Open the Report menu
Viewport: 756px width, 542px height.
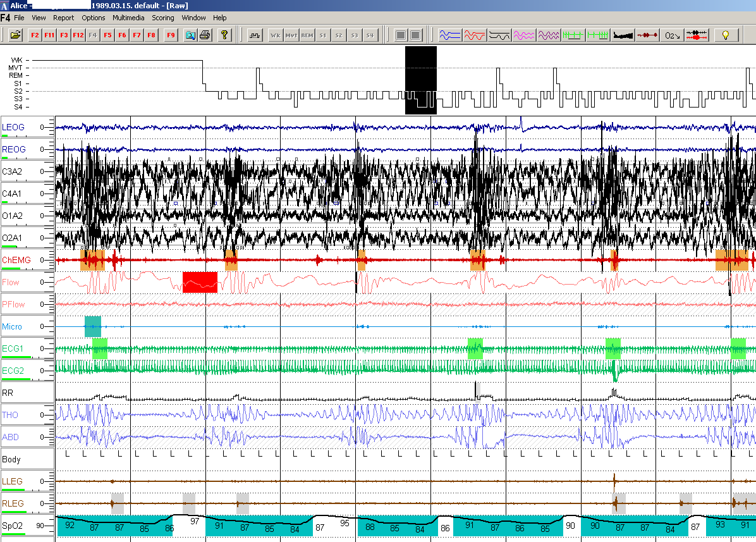(x=64, y=18)
